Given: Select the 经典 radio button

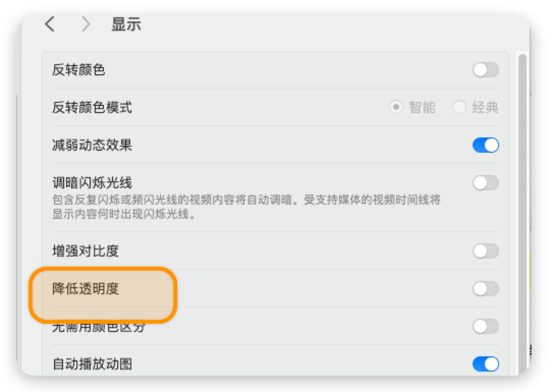Looking at the screenshot, I should coord(459,107).
